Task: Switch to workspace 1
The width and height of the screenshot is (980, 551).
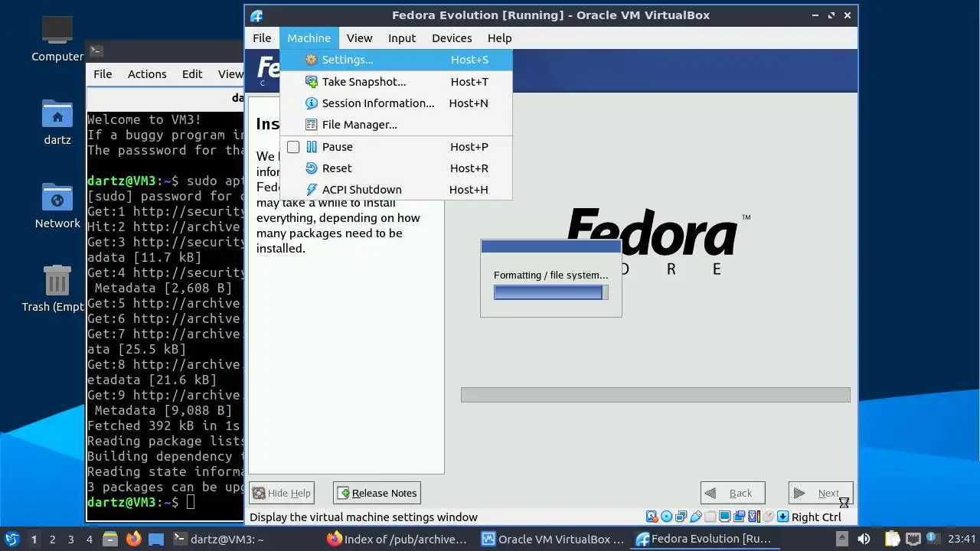Action: [34, 539]
